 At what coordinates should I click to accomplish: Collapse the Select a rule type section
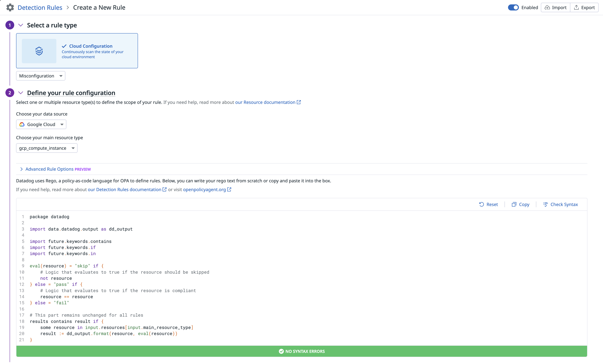click(20, 25)
